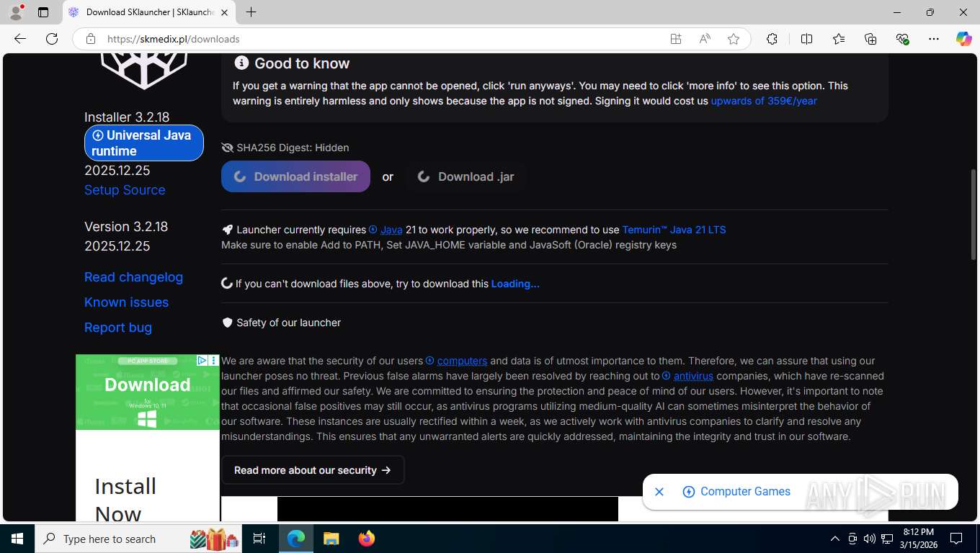980x553 pixels.
Task: Click the Loading... alternative download link
Action: click(x=515, y=284)
